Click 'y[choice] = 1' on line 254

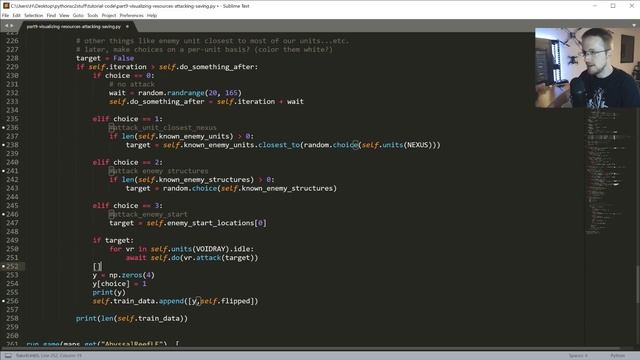[x=119, y=284]
